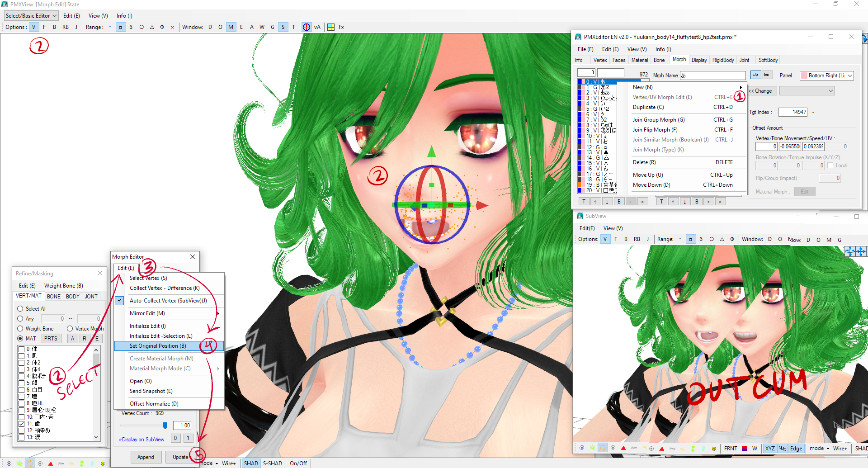The width and height of the screenshot is (868, 468).
Task: Choose Offset Normalize (D)
Action: click(168, 404)
